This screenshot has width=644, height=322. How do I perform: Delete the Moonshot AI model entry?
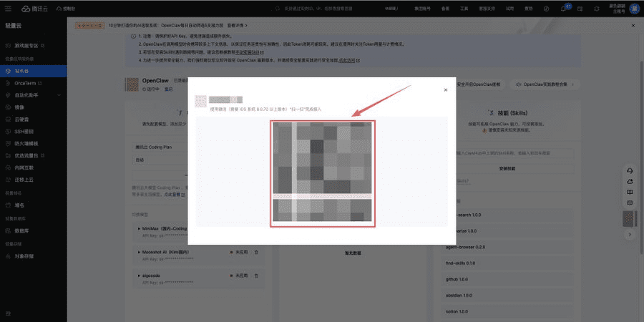[x=256, y=252]
